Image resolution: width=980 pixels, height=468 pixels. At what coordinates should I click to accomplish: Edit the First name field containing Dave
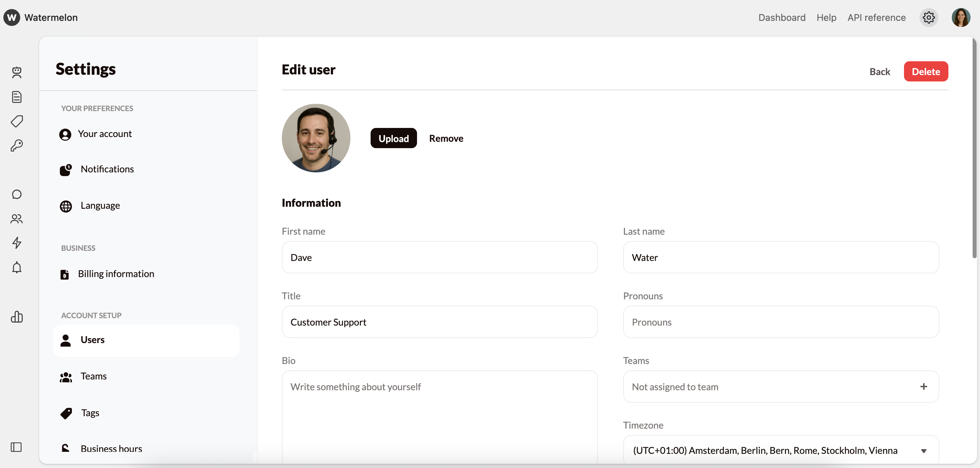[x=439, y=258]
